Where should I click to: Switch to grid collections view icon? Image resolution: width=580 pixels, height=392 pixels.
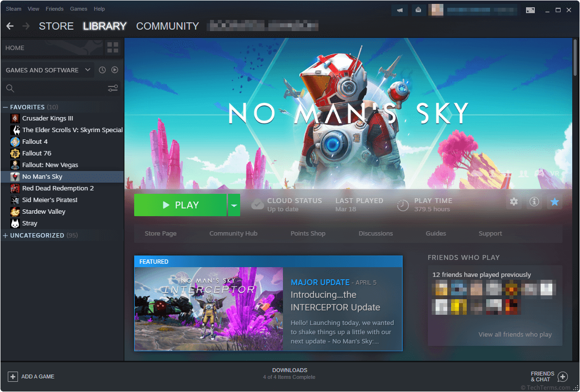[x=113, y=48]
